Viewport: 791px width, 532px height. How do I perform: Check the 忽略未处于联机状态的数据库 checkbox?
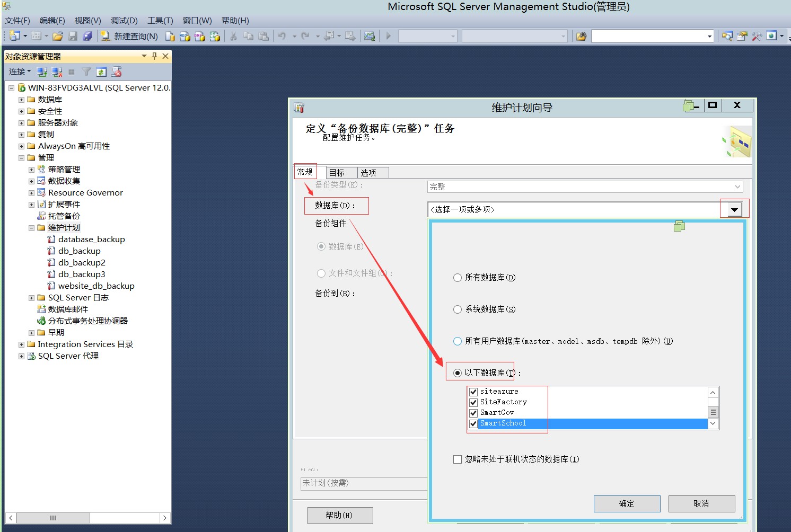457,459
